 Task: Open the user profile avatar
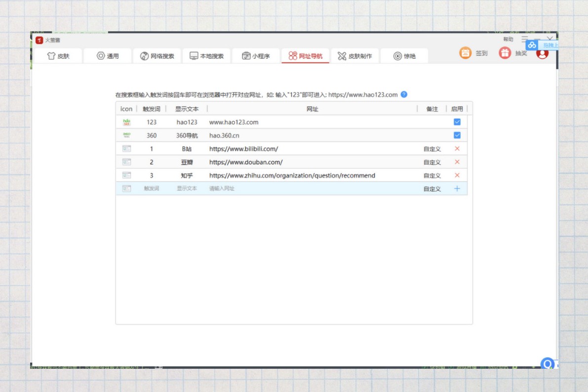542,53
